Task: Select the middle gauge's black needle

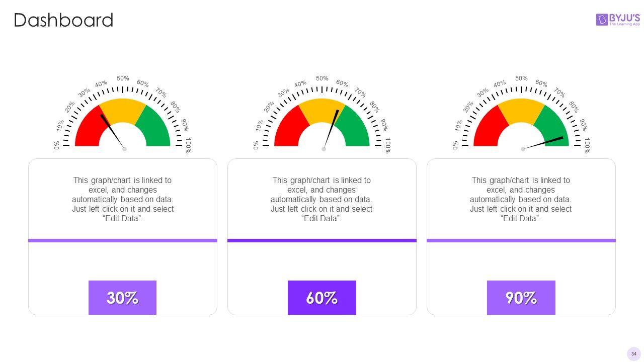Action: 332,127
